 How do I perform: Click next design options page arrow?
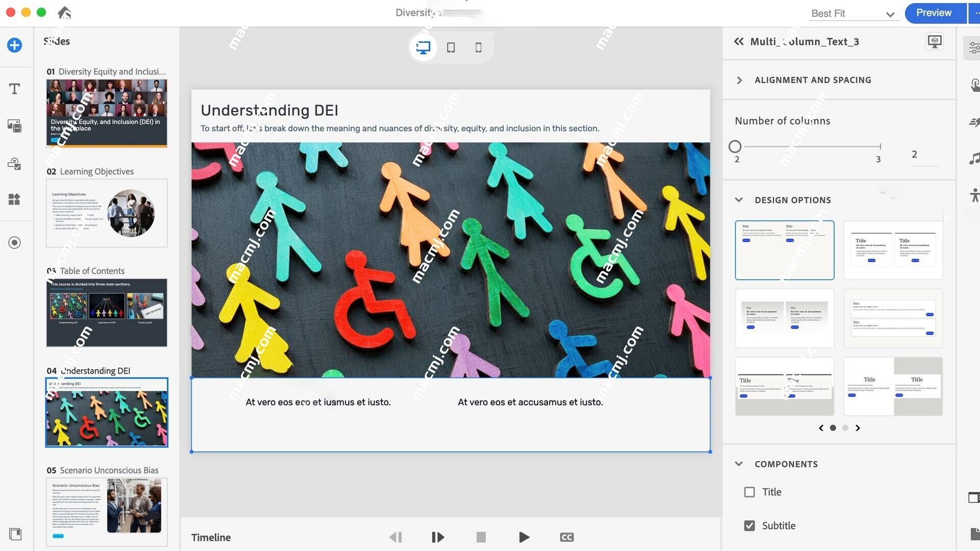coord(857,428)
